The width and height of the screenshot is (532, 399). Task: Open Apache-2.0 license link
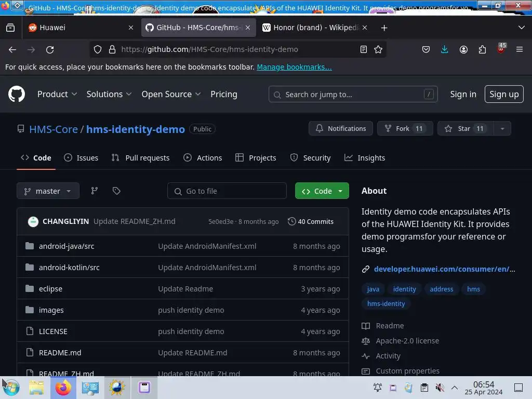coord(407,341)
